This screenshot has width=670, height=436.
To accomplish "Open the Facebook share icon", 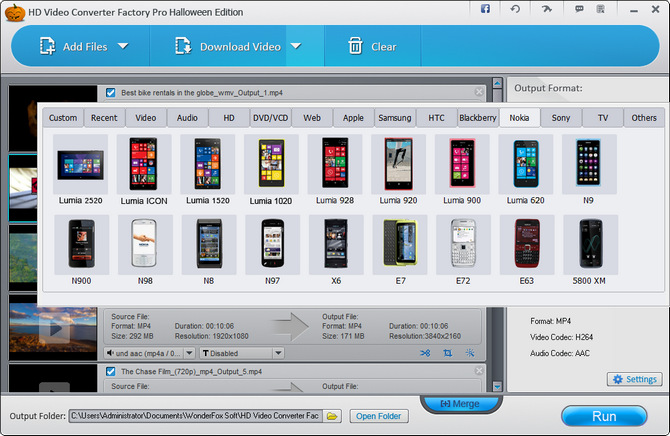I will 485,9.
